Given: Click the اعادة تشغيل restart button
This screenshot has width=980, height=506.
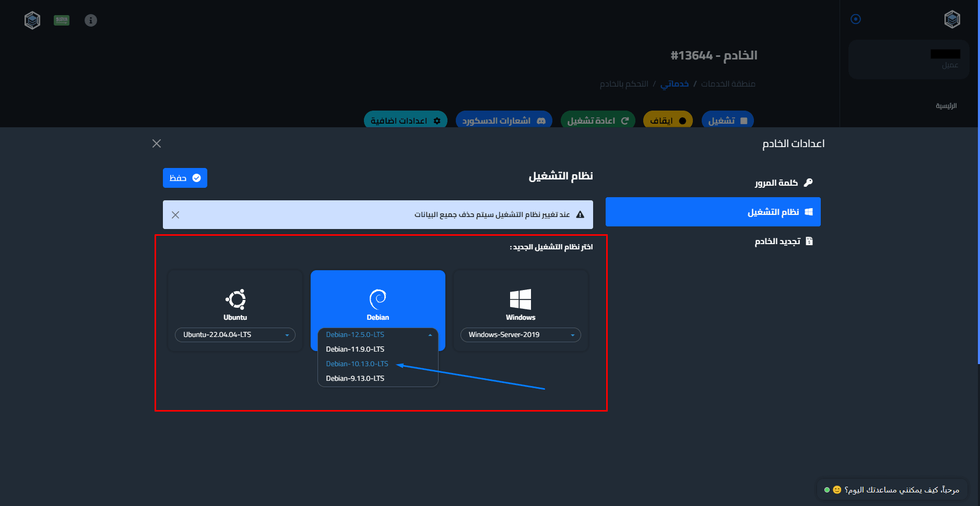Looking at the screenshot, I should [598, 121].
